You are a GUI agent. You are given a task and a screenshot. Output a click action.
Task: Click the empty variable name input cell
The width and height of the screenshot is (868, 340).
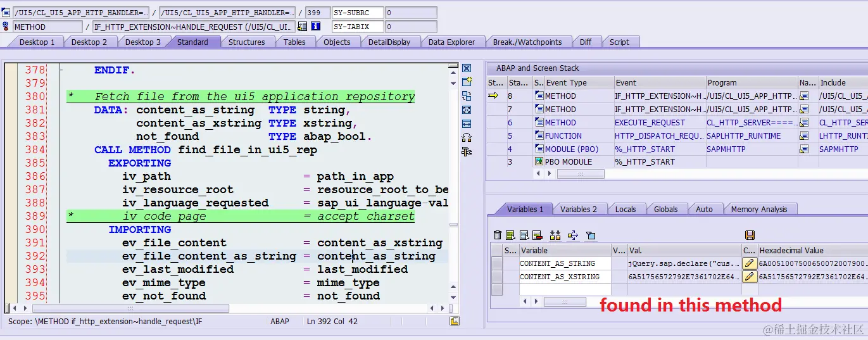pyautogui.click(x=565, y=289)
